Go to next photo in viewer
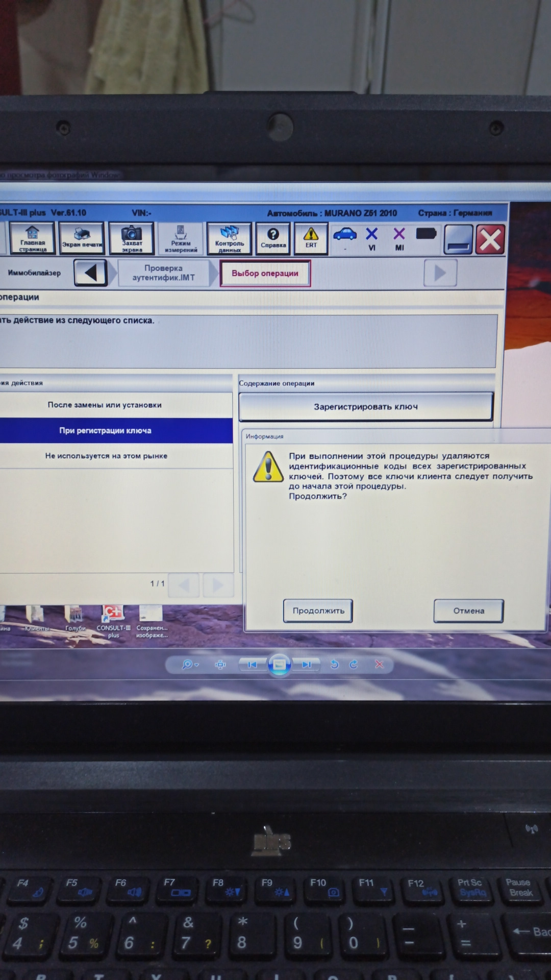 pyautogui.click(x=306, y=665)
